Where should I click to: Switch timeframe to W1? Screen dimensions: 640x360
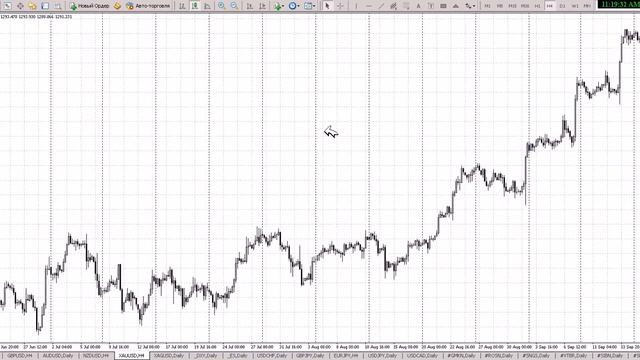[575, 6]
